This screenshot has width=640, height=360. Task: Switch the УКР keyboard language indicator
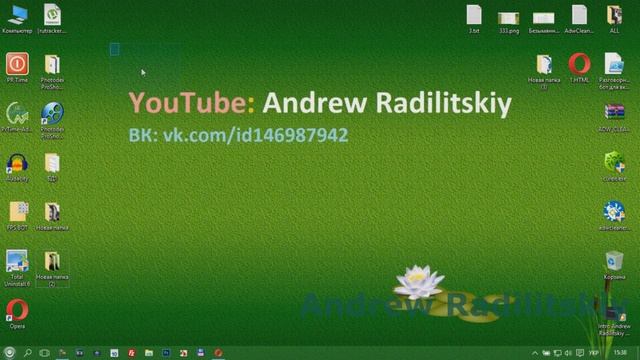coord(594,353)
